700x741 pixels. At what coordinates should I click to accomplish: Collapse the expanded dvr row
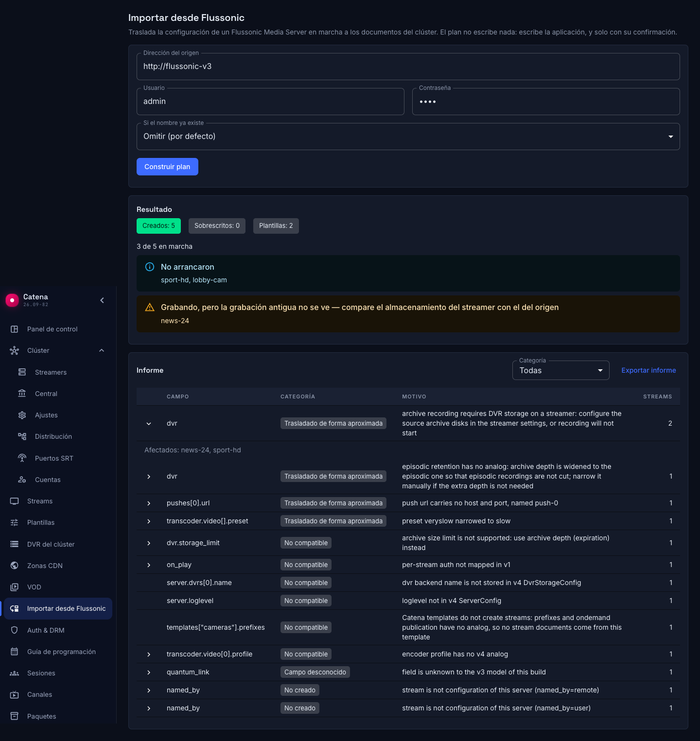click(149, 424)
